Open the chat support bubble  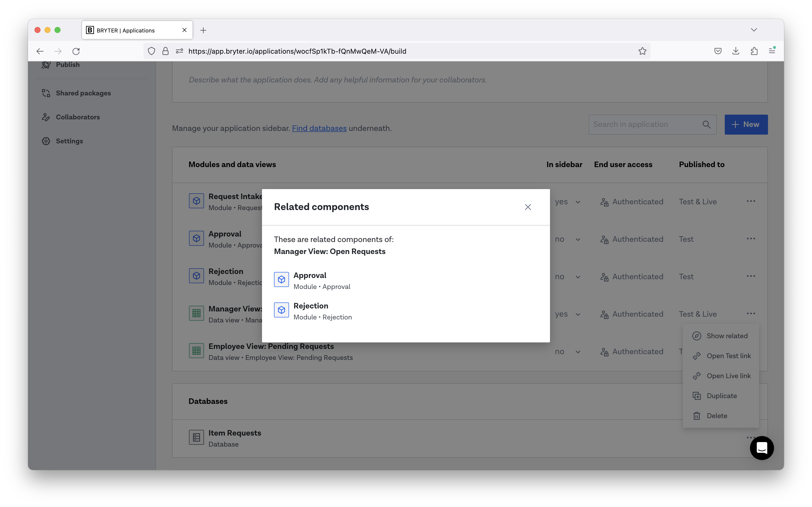click(x=762, y=448)
